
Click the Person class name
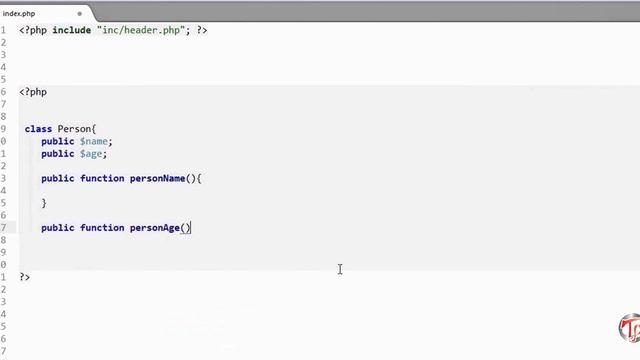[x=74, y=129]
